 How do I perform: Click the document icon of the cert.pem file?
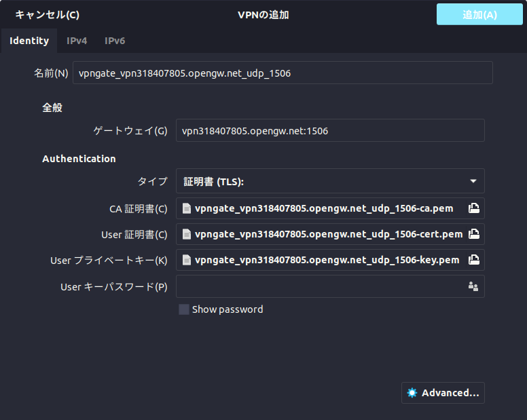click(x=187, y=234)
